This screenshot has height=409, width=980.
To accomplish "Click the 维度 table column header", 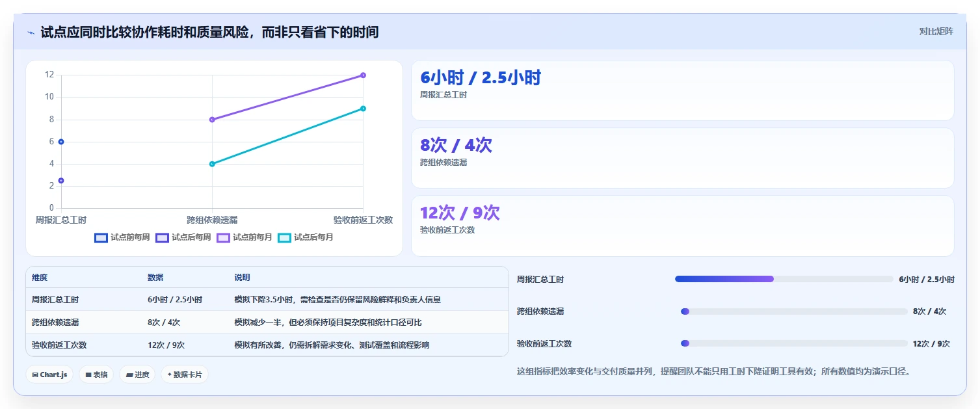I will click(40, 278).
